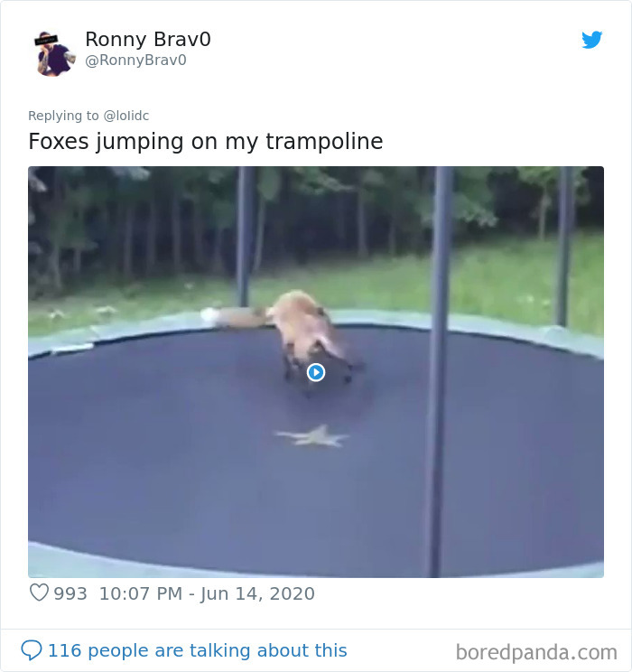Click the Twitter bird logo
632x672 pixels.
[x=591, y=40]
